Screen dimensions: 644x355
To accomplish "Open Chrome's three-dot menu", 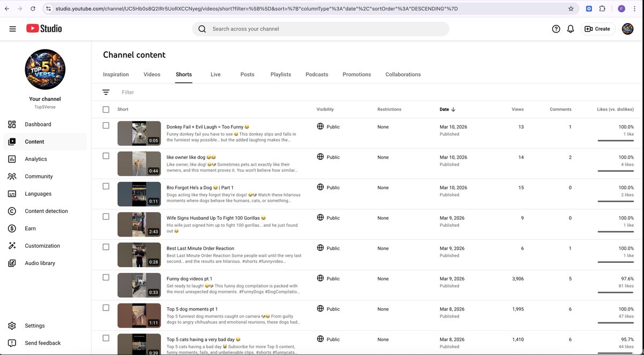I will pos(634,9).
